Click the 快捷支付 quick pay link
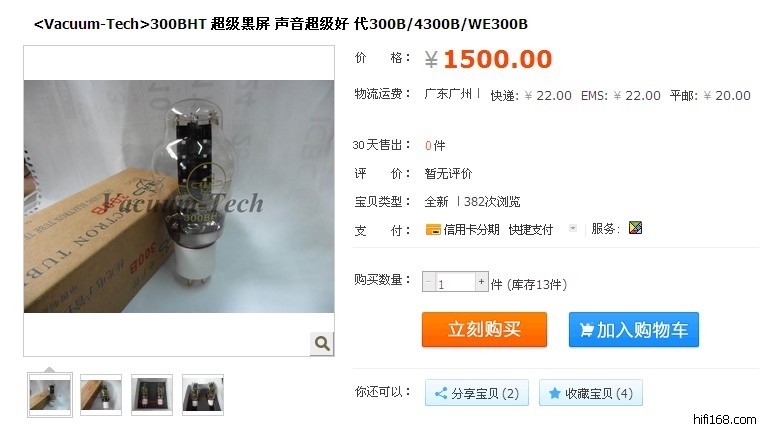 531,229
